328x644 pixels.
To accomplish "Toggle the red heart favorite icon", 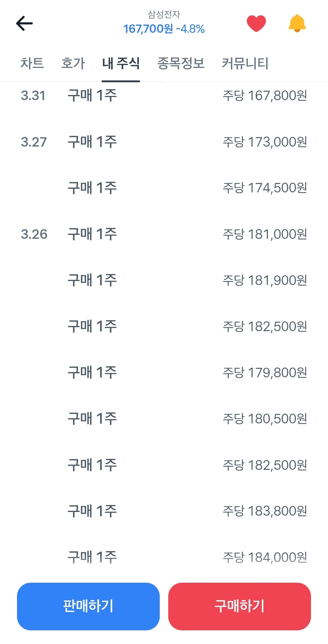I will (256, 23).
